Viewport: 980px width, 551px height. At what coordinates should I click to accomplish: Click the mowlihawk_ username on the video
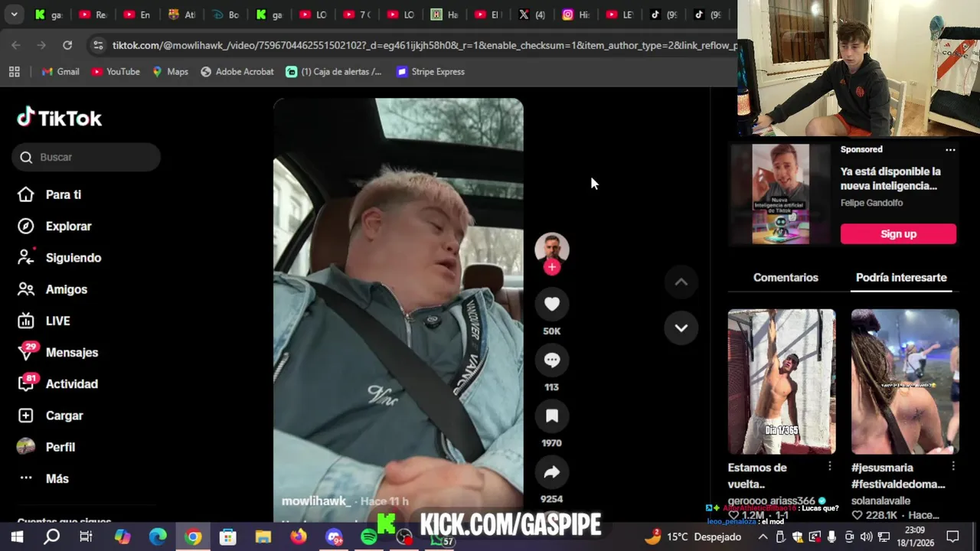[316, 500]
